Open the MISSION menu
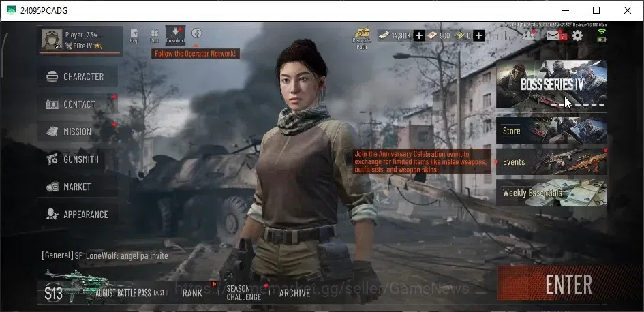The height and width of the screenshot is (312, 644). (x=78, y=131)
